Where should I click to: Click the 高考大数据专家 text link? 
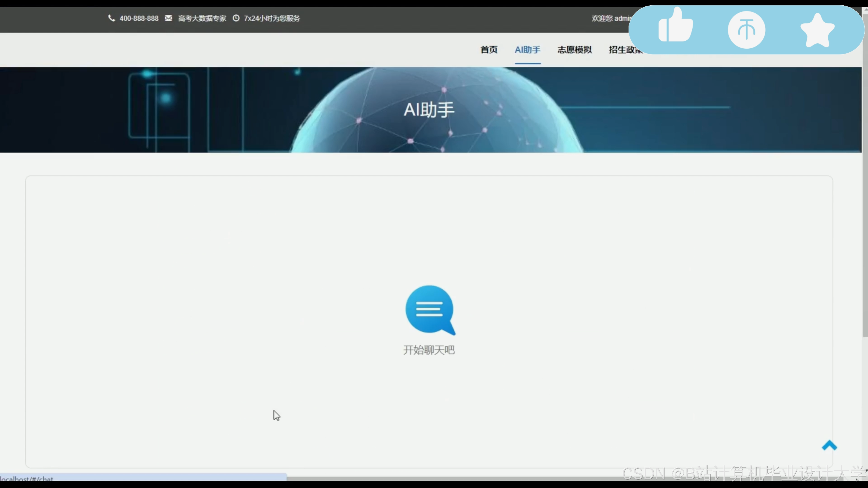[202, 19]
